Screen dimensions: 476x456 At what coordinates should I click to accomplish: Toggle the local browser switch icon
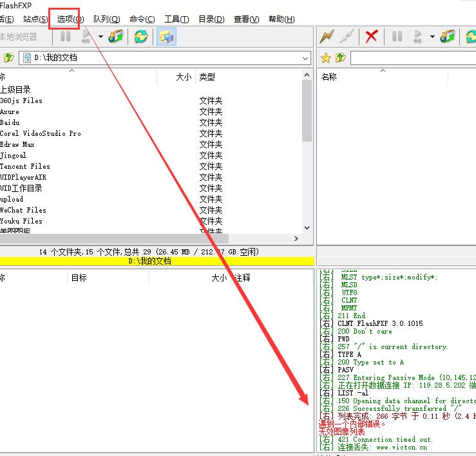[166, 37]
